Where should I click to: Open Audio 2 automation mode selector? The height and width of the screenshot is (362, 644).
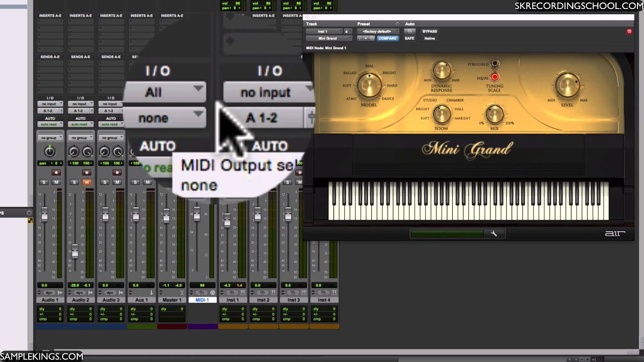point(80,124)
